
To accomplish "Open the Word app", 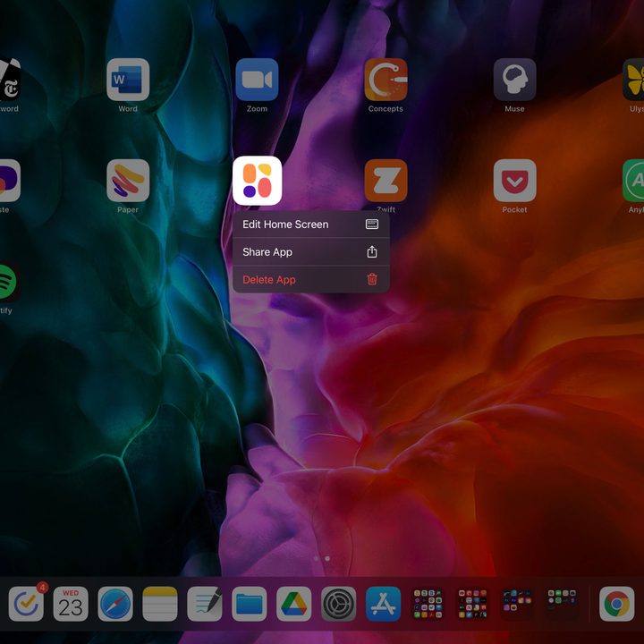I will pos(128,80).
